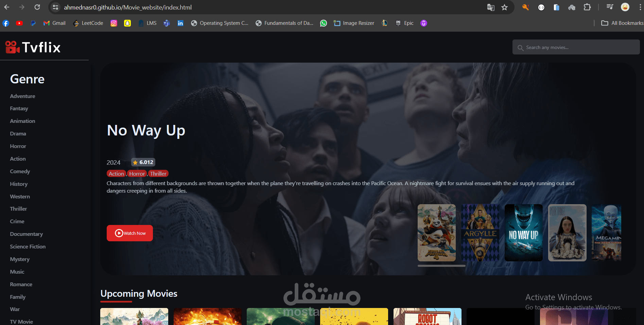This screenshot has height=325, width=644.
Task: Open the Gmail bookmark
Action: (x=54, y=23)
